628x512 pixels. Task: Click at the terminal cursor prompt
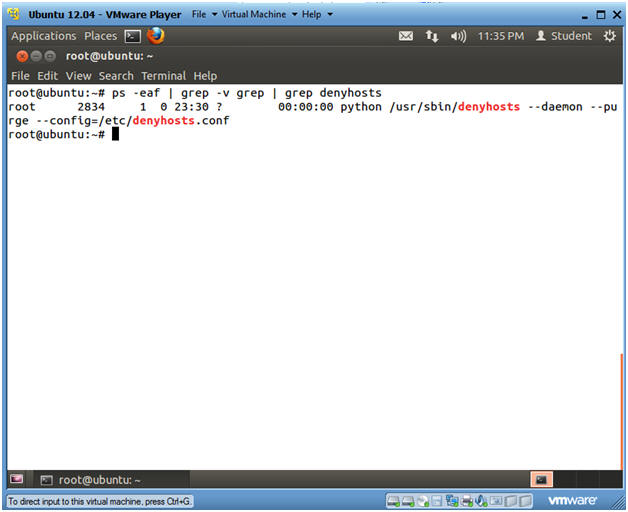(x=115, y=134)
